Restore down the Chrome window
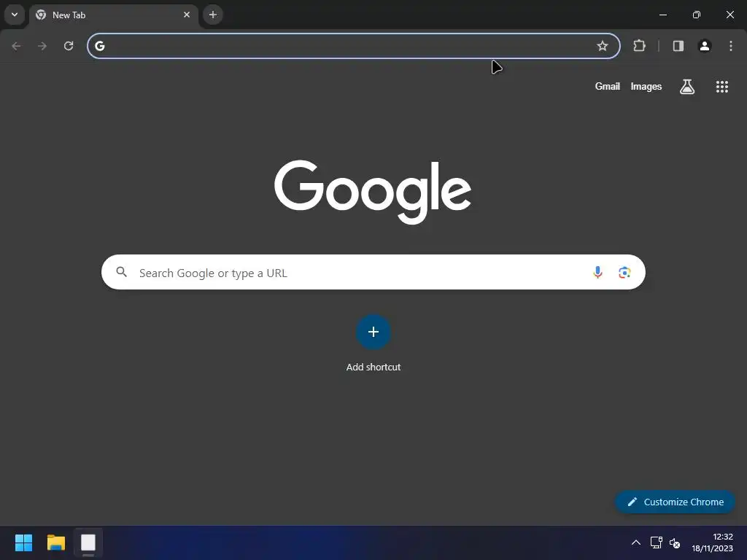Viewport: 747px width, 560px height. [x=696, y=15]
